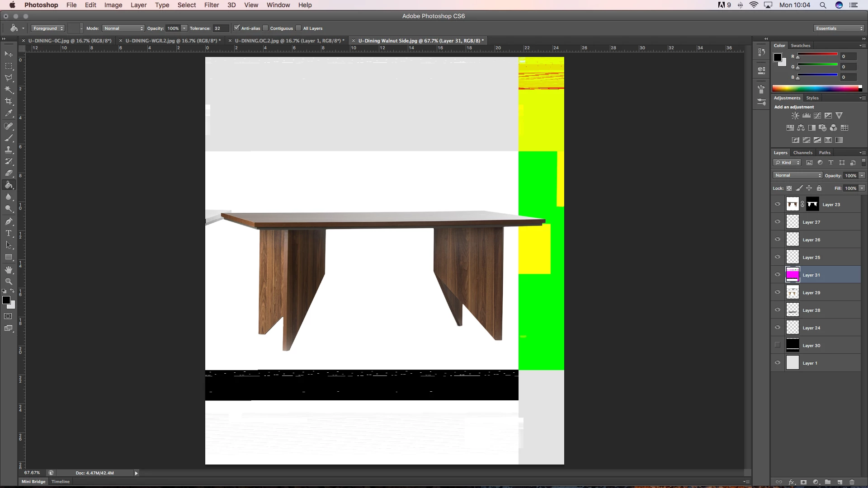Select the Horizontal Type tool
The width and height of the screenshot is (868, 488).
(9, 233)
